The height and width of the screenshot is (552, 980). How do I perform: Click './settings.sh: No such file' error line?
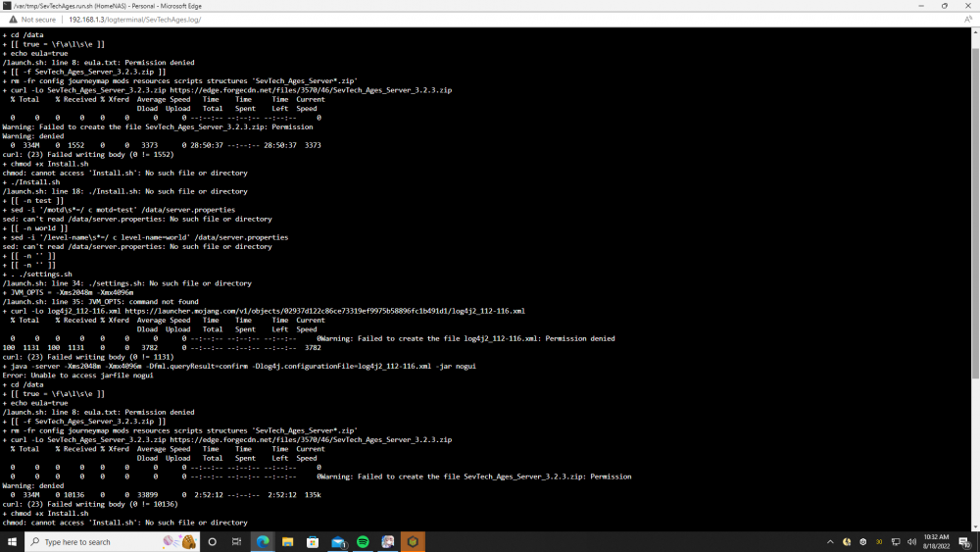[126, 283]
